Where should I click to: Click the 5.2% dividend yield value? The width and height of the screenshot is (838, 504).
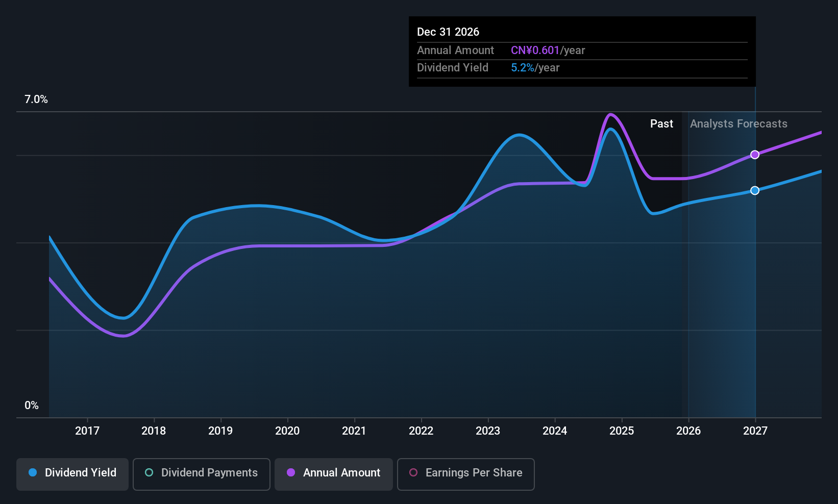523,68
